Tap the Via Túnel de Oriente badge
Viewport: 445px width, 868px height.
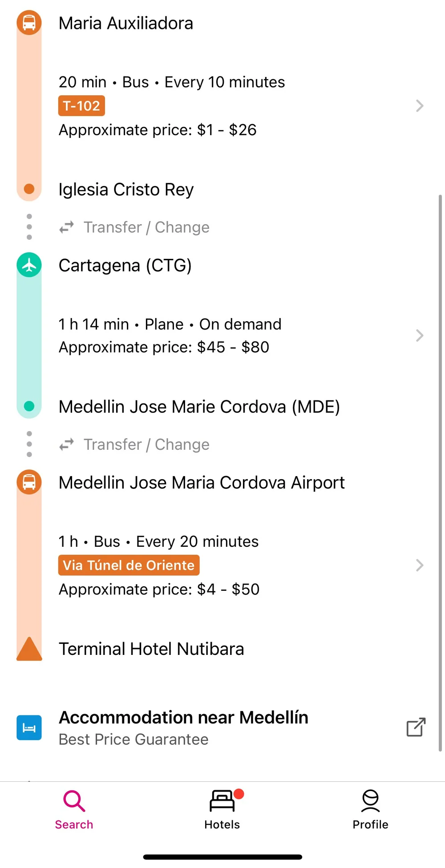(x=129, y=565)
